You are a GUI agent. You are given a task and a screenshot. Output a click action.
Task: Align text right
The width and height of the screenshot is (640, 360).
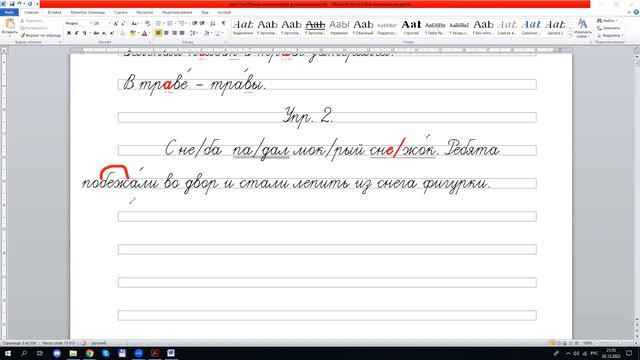174,33
